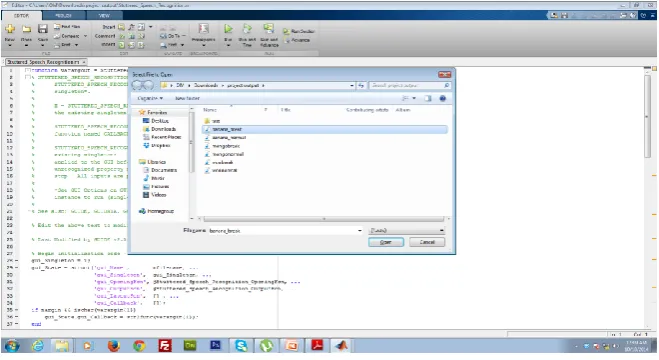Screen dimensions: 659x360
Task: Click the Open button in the dialog
Action: point(386,242)
